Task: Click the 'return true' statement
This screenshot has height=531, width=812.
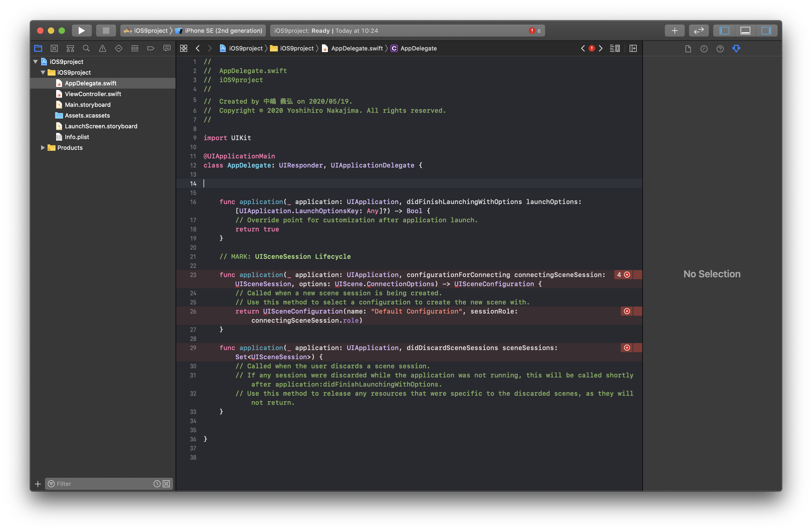Action: click(257, 229)
